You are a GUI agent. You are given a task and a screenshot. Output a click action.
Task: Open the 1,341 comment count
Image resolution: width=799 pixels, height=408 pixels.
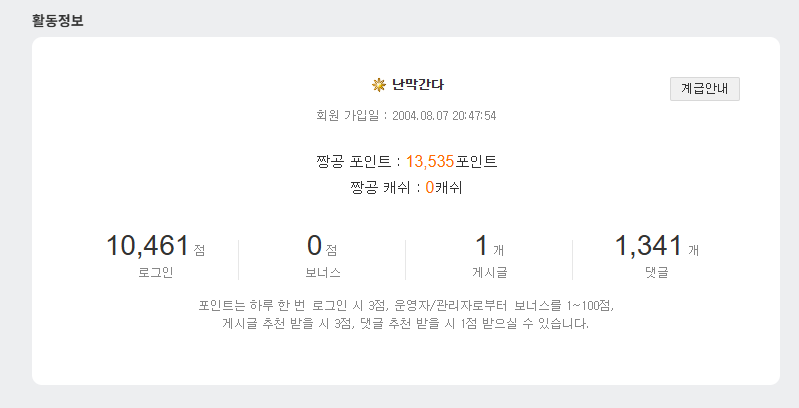pyautogui.click(x=648, y=245)
